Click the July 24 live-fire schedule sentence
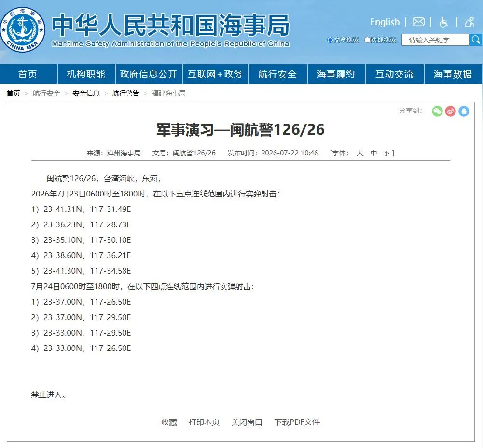Image resolution: width=483 pixels, height=448 pixels. pos(143,287)
